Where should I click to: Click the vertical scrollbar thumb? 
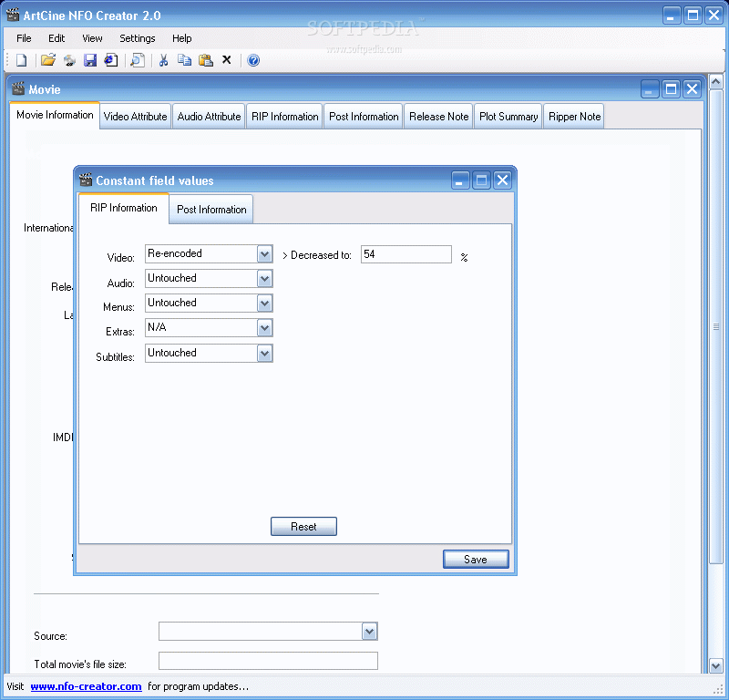pos(716,327)
